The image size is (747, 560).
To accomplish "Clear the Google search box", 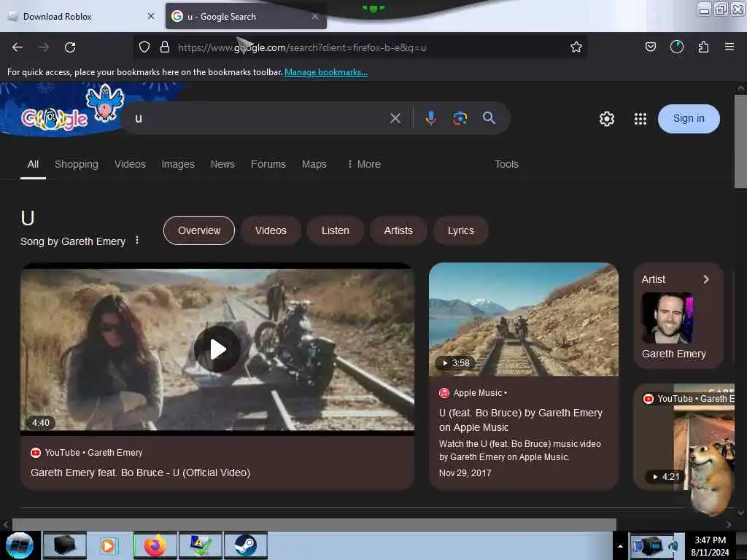I will tap(395, 118).
